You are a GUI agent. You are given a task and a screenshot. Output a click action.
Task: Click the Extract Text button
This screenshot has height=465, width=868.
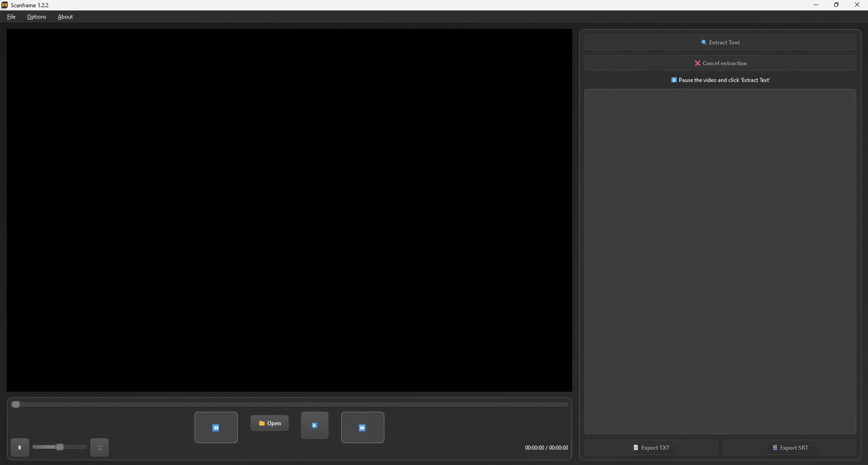coord(720,42)
